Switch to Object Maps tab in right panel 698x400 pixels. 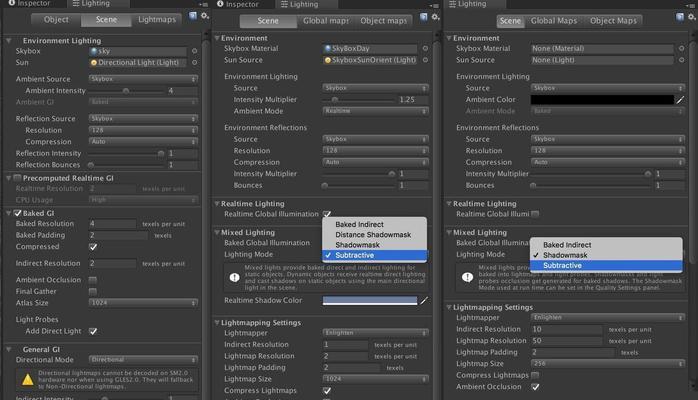(613, 21)
